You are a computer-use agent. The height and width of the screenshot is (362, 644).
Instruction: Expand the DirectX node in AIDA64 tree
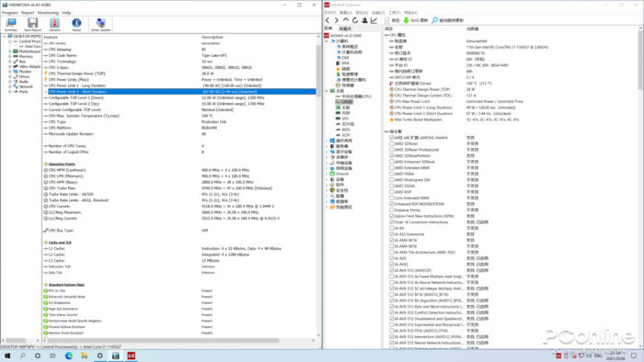327,174
